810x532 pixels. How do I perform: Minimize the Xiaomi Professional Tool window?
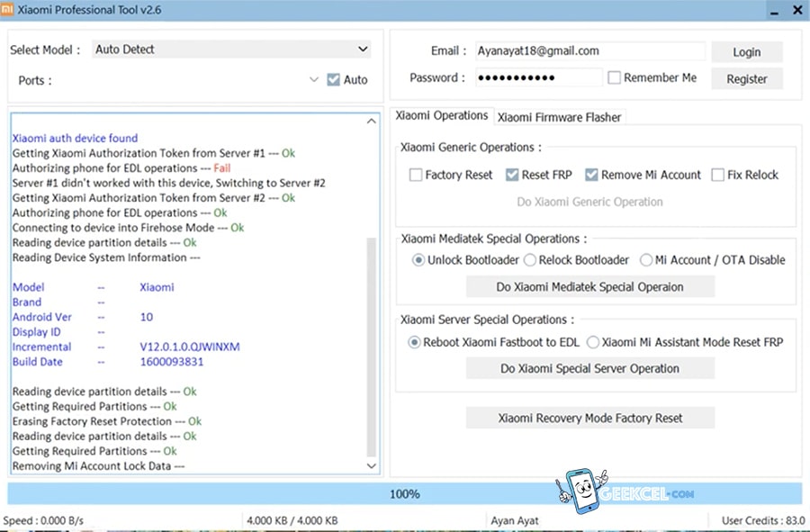click(x=774, y=10)
